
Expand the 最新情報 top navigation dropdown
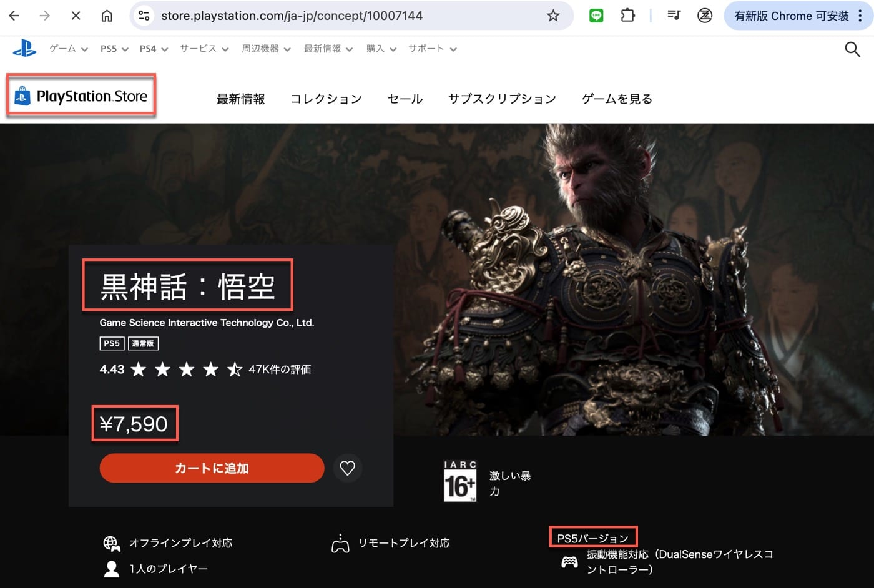[328, 49]
